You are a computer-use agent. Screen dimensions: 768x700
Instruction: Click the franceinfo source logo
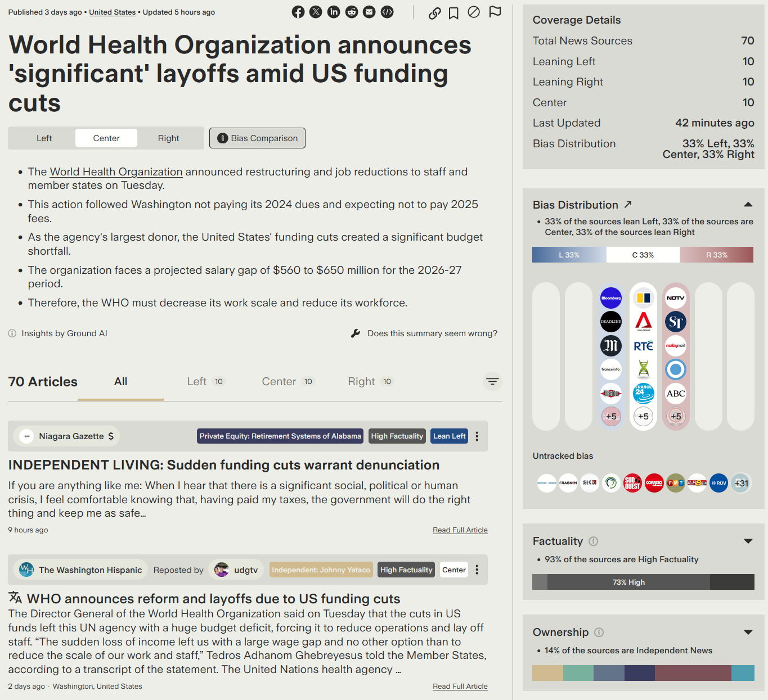(611, 369)
